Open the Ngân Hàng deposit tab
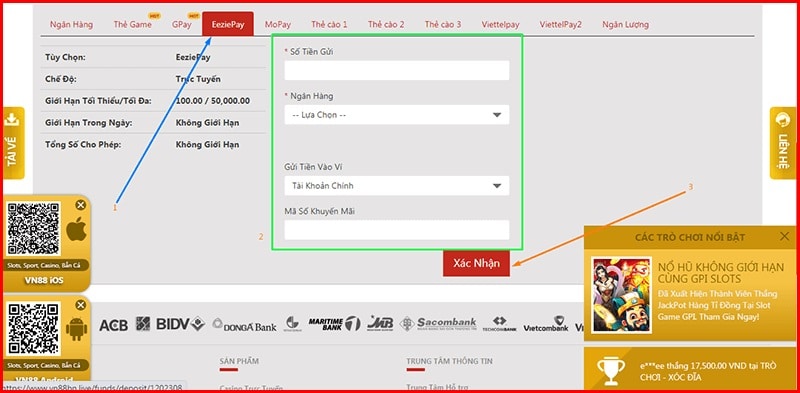This screenshot has width=800, height=393. tap(71, 24)
